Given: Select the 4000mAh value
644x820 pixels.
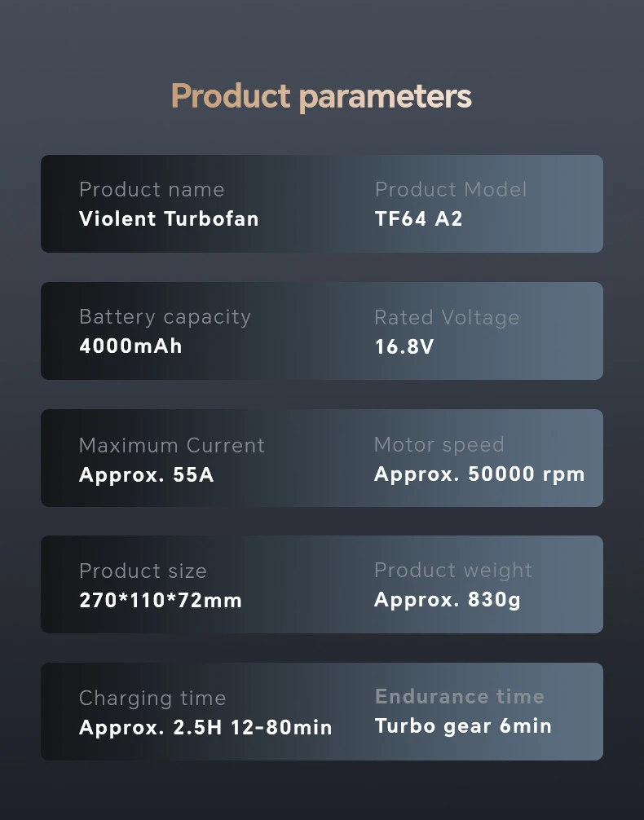Looking at the screenshot, I should [x=130, y=346].
